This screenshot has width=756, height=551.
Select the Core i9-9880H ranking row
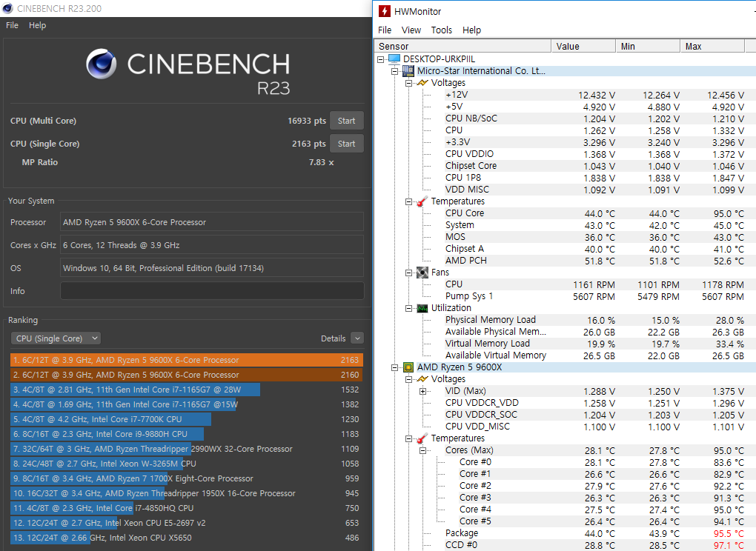tap(187, 434)
